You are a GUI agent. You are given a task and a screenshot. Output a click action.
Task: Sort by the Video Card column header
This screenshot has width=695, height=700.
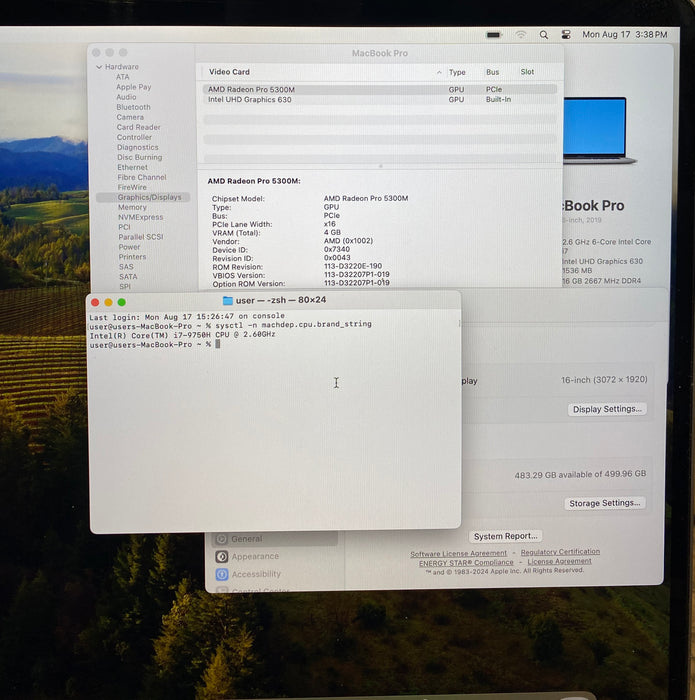tap(229, 72)
